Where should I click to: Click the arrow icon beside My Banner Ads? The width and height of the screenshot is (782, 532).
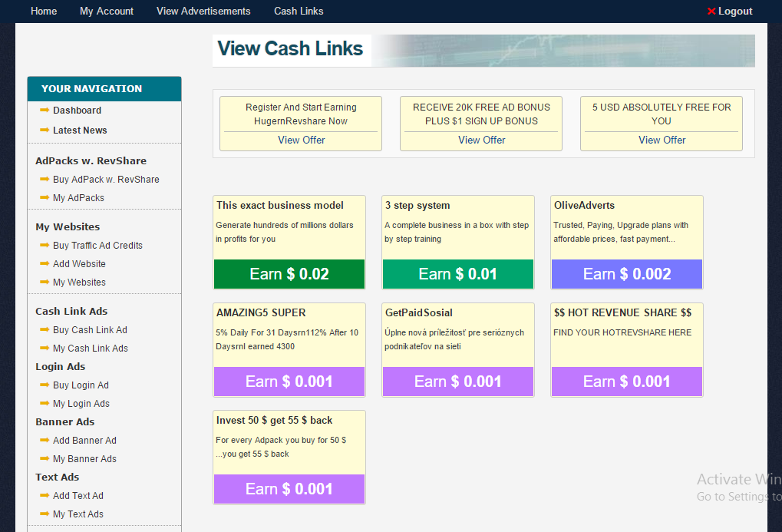pos(45,458)
